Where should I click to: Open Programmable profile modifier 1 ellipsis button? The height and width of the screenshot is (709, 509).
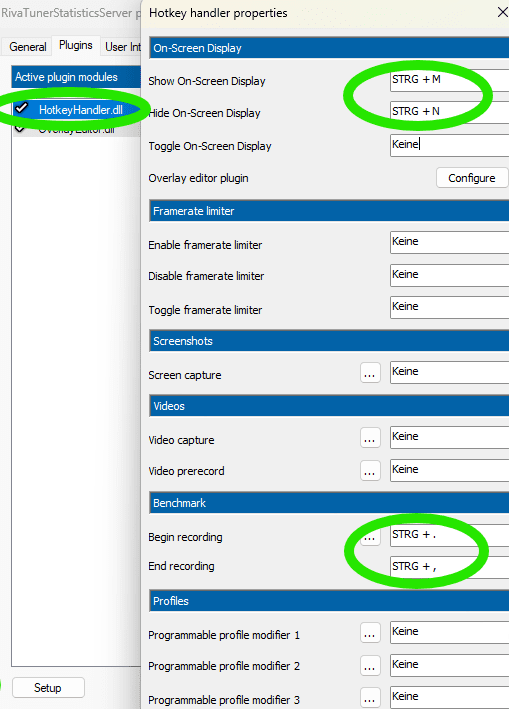pos(370,633)
